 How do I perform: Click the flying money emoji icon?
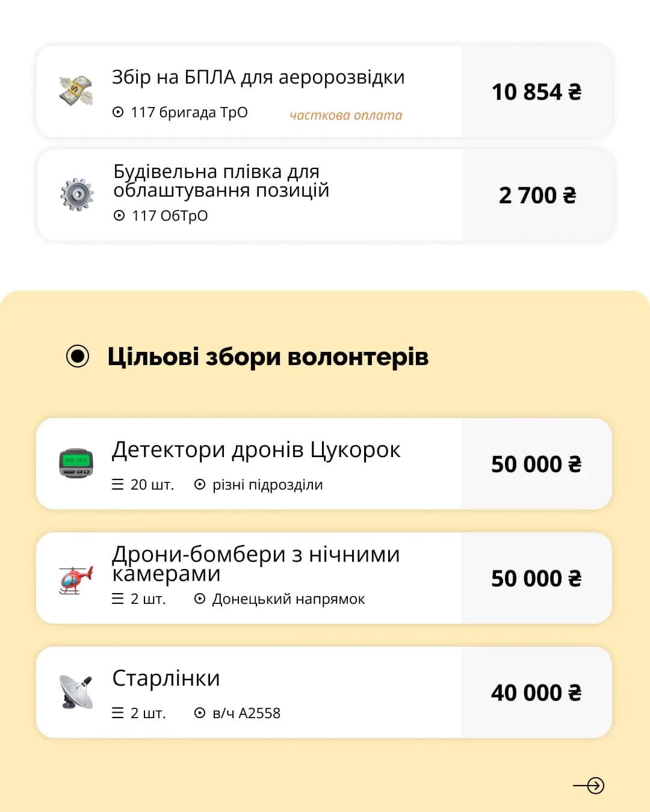point(76,91)
